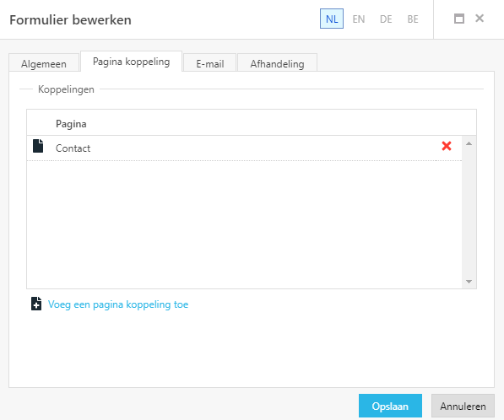Screen dimensions: 504x420
Task: Open the Afhandeling tab
Action: [x=277, y=63]
